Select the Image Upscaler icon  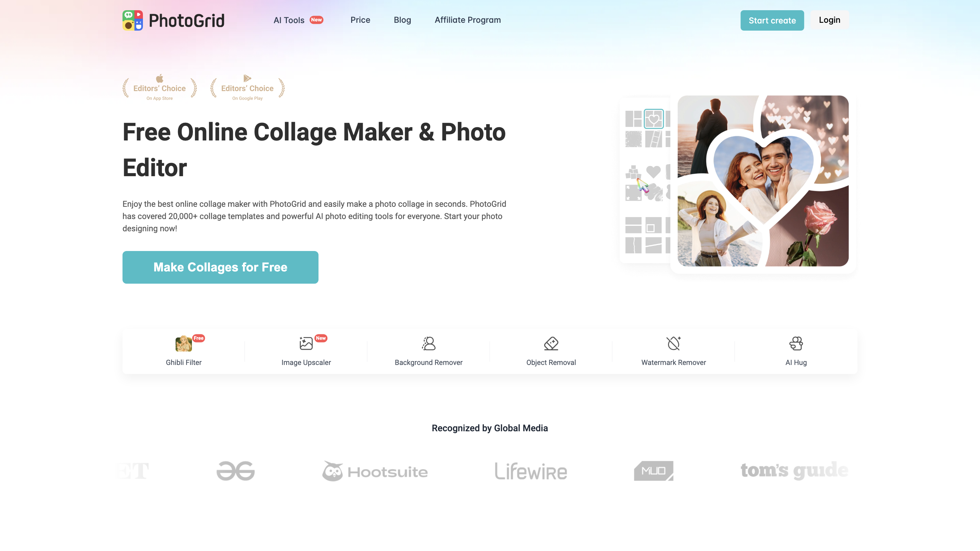pos(306,344)
